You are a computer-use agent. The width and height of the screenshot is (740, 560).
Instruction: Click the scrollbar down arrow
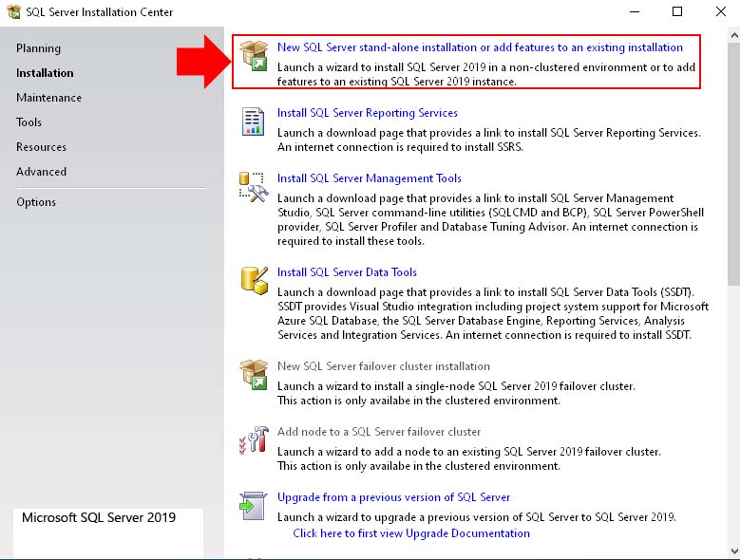734,551
